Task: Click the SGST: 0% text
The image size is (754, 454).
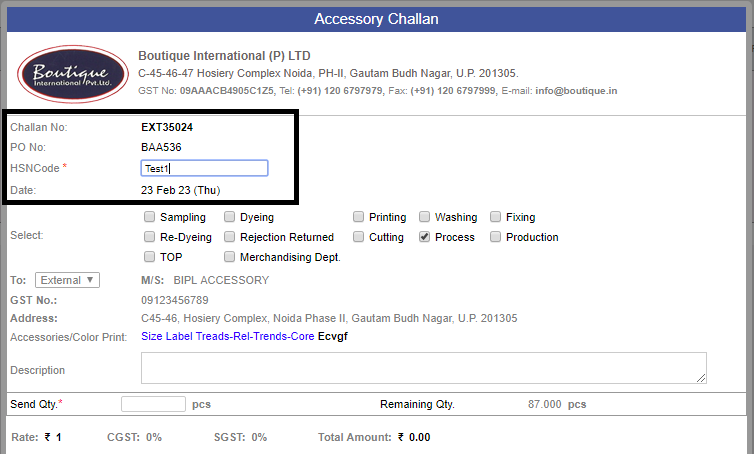Action: [240, 437]
